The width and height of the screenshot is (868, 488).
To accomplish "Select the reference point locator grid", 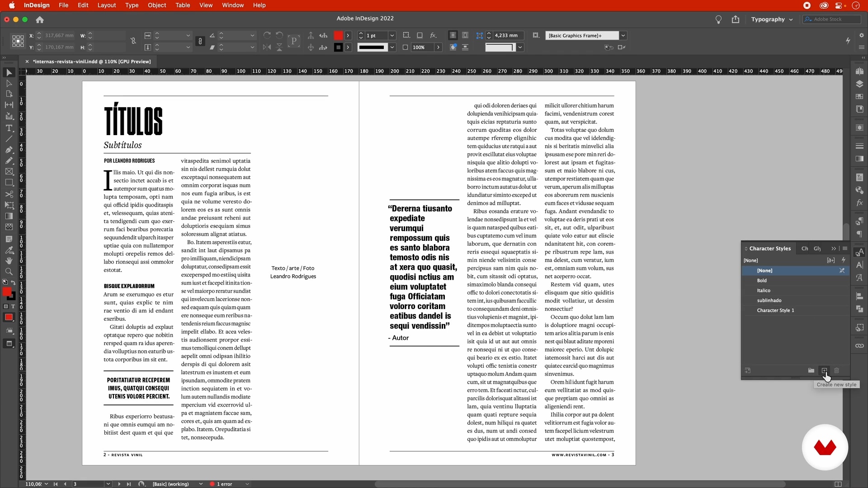I will tap(18, 41).
